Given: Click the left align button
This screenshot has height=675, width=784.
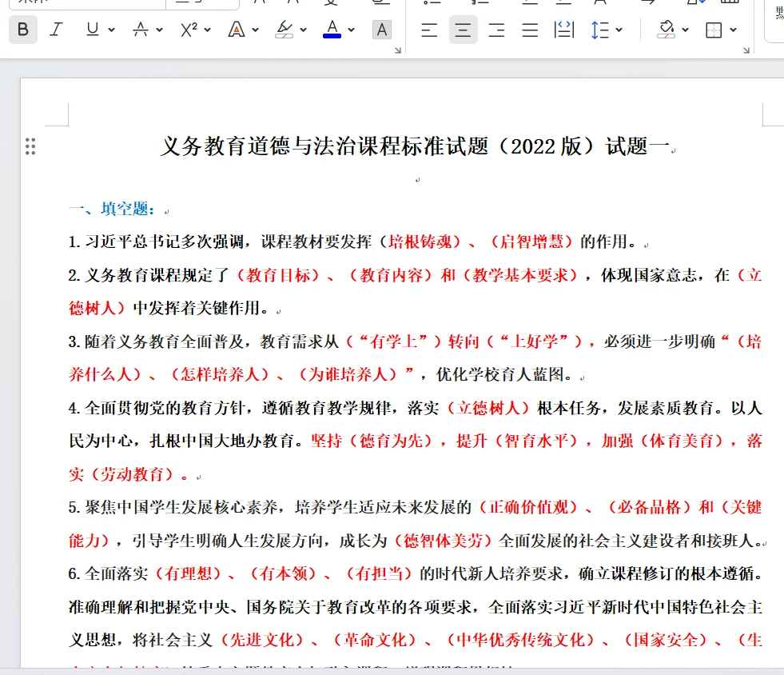Looking at the screenshot, I should coord(428,30).
